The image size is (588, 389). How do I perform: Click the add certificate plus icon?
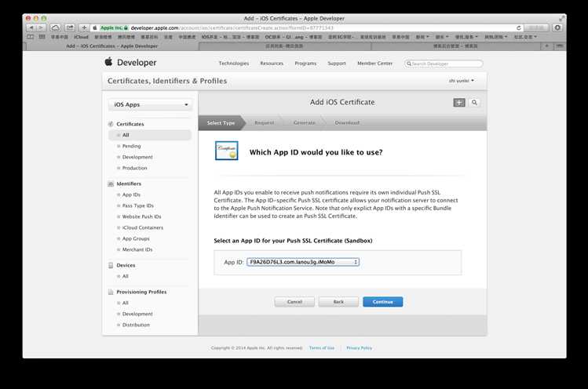click(459, 102)
